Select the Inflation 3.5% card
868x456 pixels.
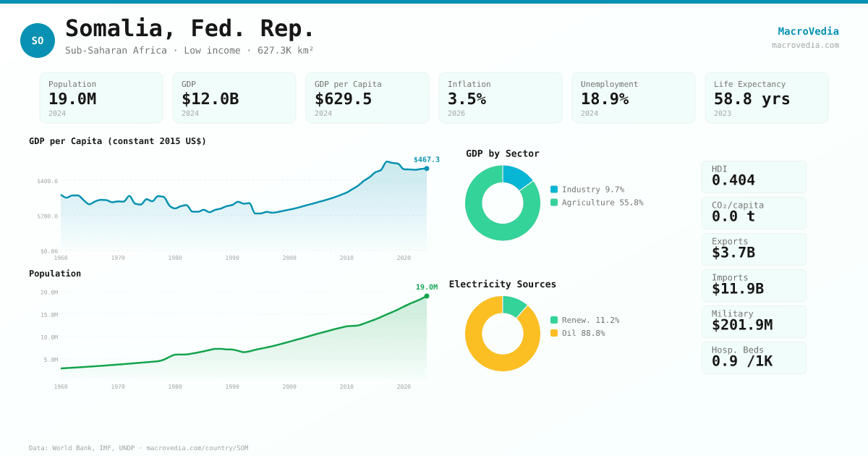pyautogui.click(x=501, y=98)
